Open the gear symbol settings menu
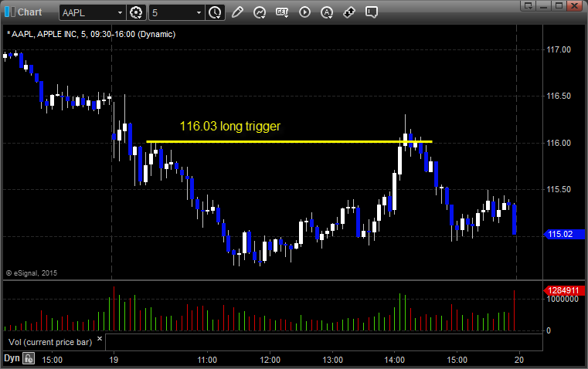Image resolution: width=588 pixels, height=369 pixels. pyautogui.click(x=136, y=12)
